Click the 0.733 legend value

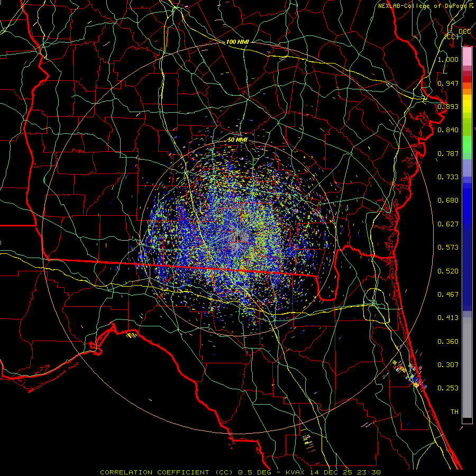point(448,177)
